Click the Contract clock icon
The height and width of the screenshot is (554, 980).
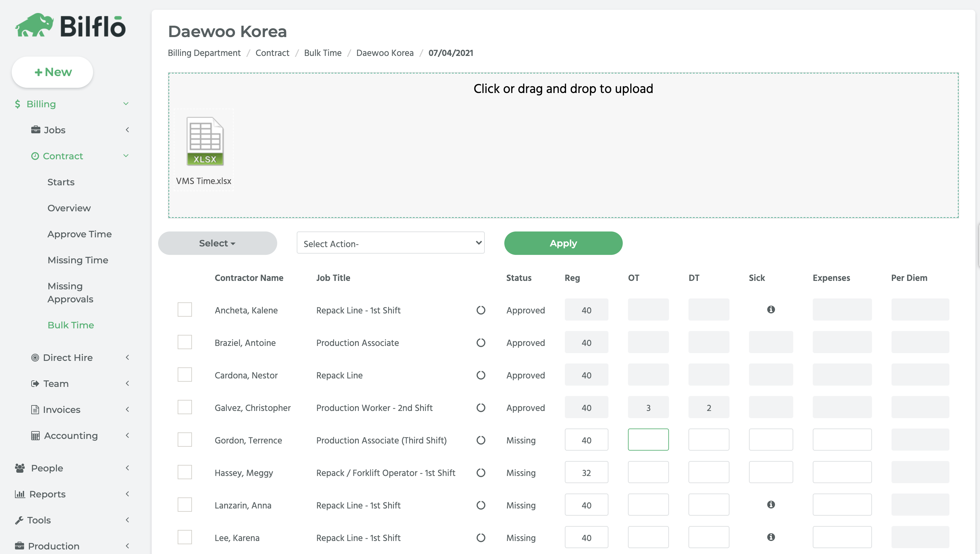(x=35, y=156)
